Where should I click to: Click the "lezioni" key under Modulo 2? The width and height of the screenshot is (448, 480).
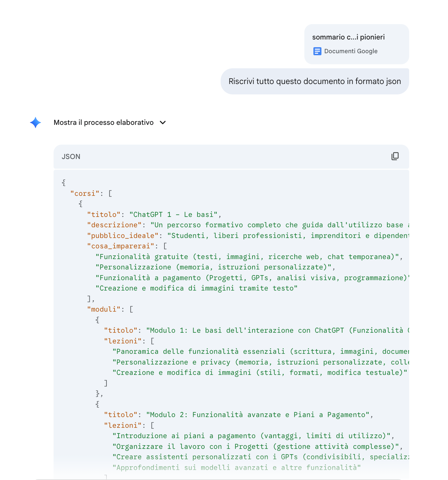click(123, 425)
